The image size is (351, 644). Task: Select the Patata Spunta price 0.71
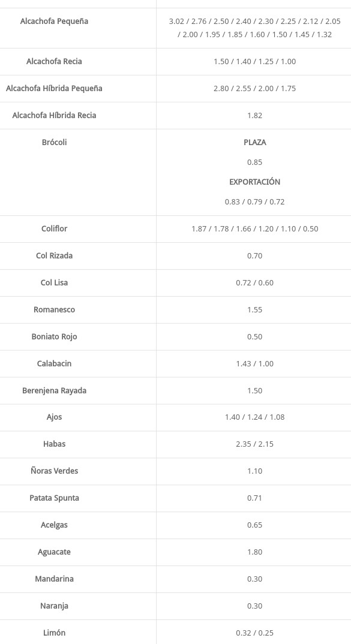click(x=254, y=498)
